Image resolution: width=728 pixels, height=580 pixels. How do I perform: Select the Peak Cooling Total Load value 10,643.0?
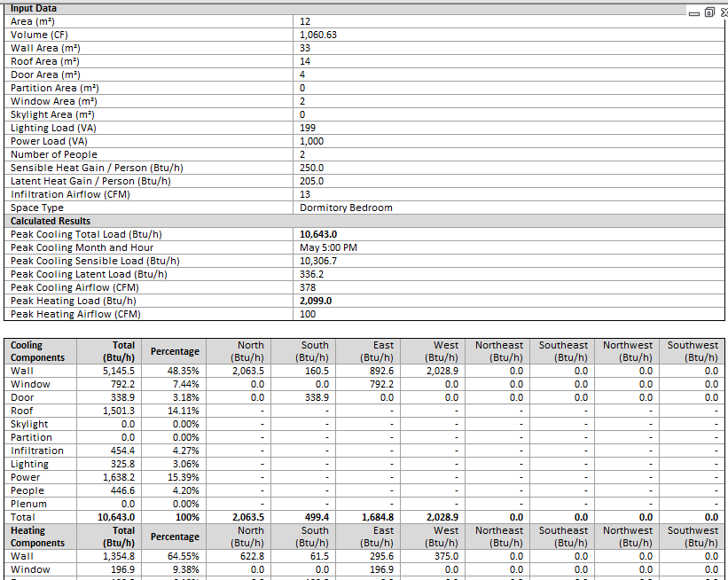pos(319,234)
